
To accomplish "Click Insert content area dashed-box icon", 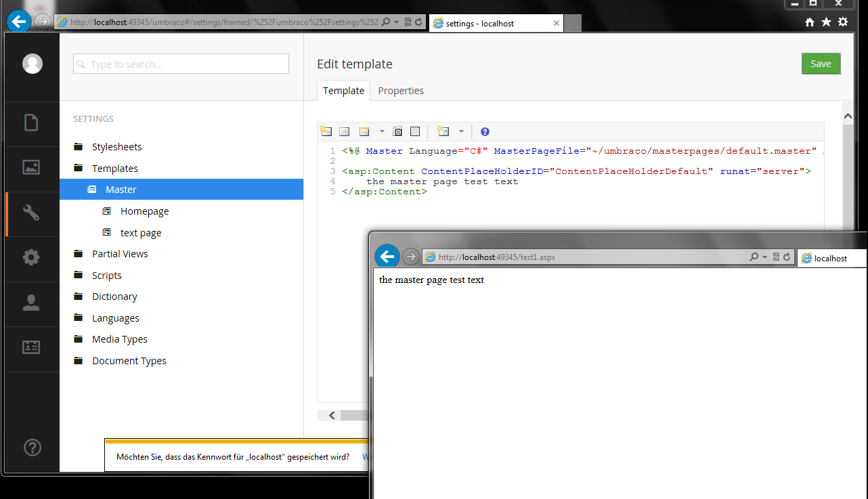I will [x=415, y=131].
